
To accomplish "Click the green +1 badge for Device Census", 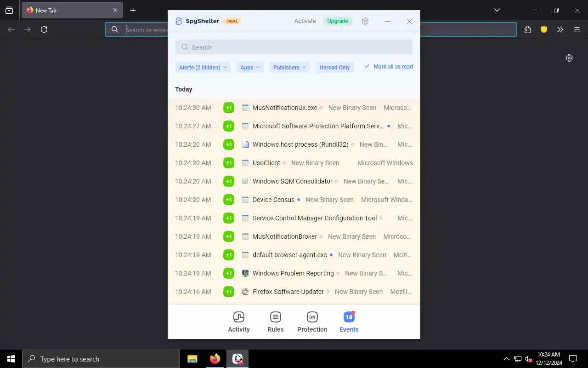I will point(229,200).
